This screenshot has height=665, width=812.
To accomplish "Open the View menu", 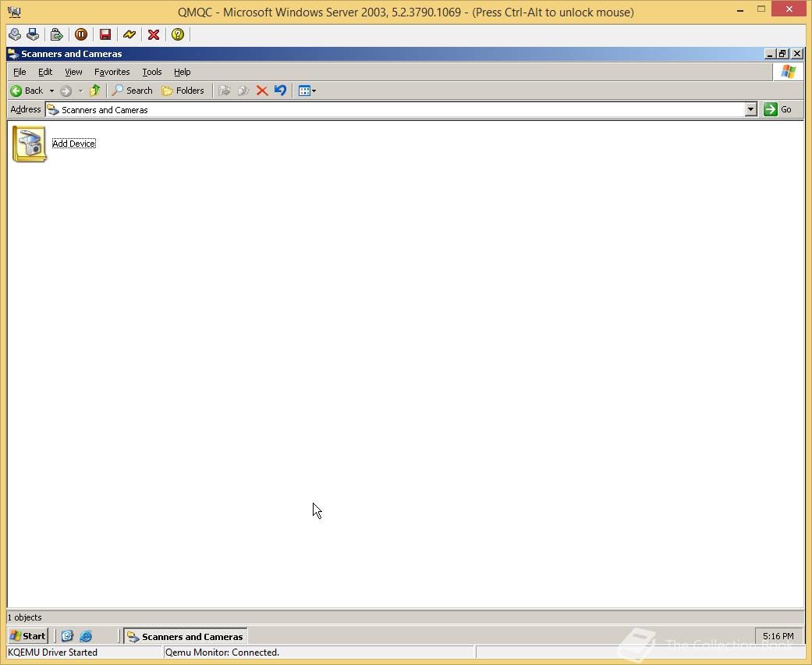I will click(x=73, y=72).
